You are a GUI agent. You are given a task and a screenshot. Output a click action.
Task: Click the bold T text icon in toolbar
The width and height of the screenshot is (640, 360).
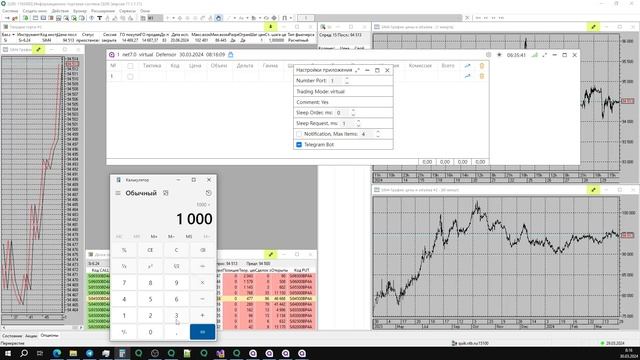point(99,18)
